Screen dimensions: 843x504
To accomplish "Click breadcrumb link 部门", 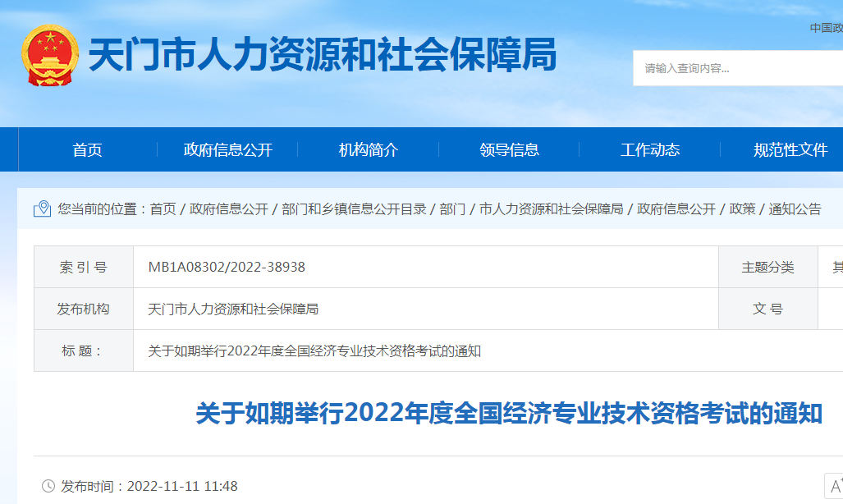I will coord(452,208).
